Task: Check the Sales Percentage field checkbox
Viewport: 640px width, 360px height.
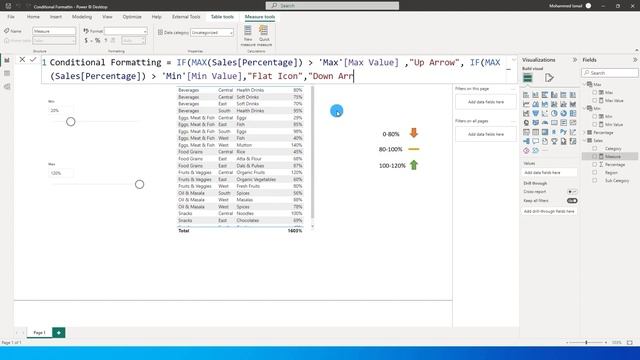Action: pyautogui.click(x=595, y=164)
